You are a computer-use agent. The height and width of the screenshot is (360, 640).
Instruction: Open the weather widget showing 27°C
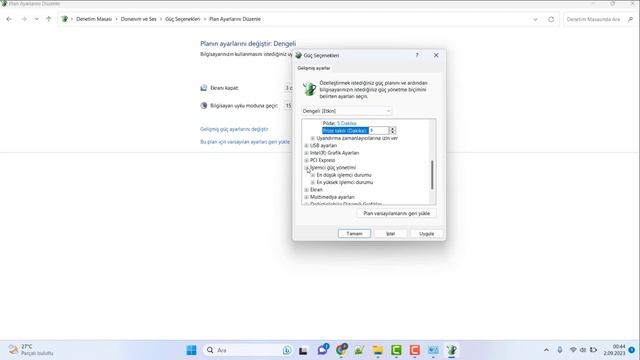[32, 350]
